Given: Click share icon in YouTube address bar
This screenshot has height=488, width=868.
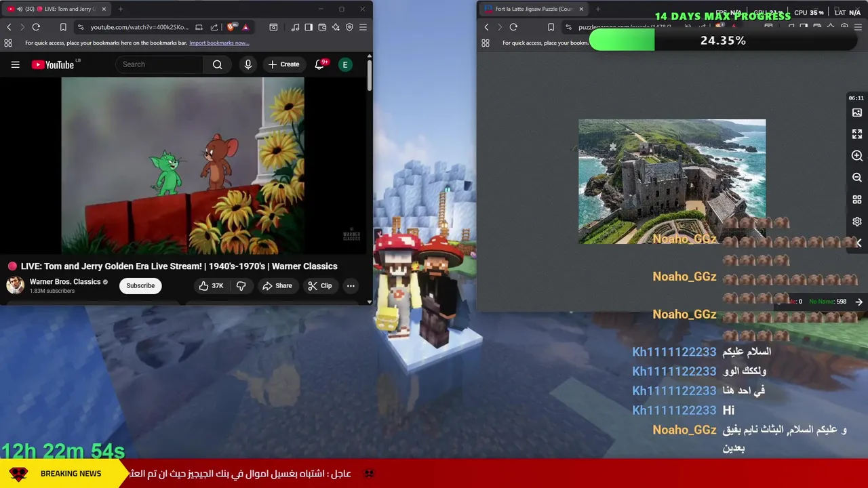Looking at the screenshot, I should (x=214, y=27).
